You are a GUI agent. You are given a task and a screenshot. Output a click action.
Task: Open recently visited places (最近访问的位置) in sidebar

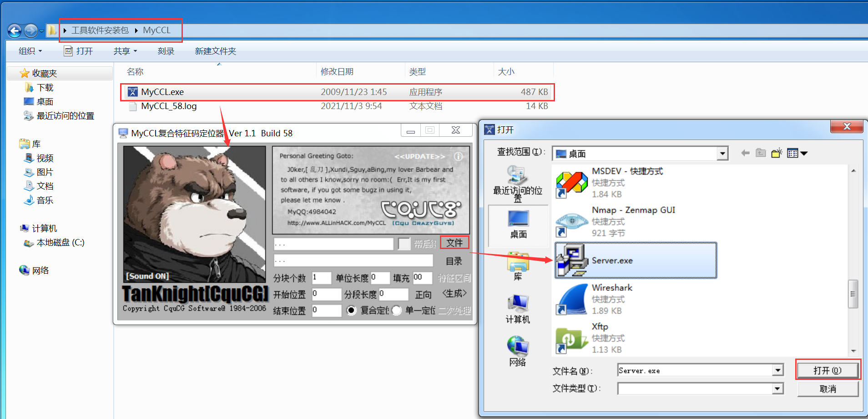point(59,116)
